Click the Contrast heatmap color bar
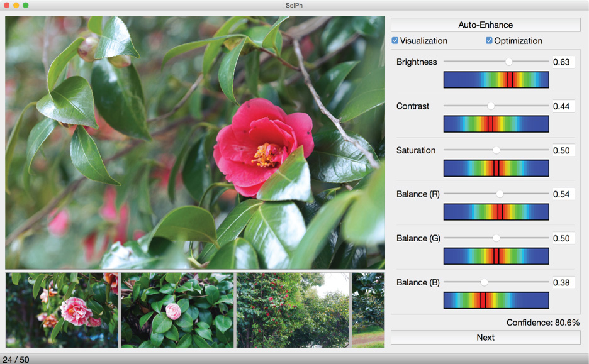 [496, 124]
